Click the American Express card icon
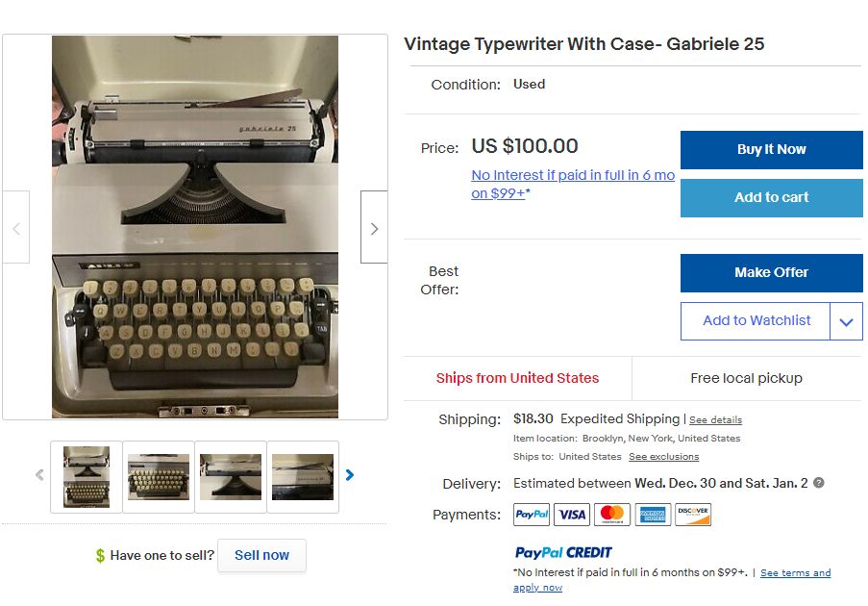Screen dimensions: 868x606 (653, 515)
